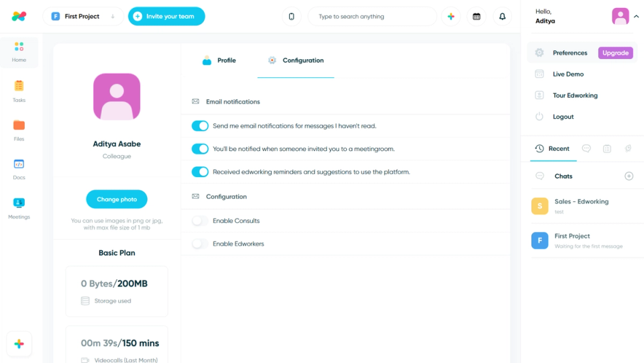The image size is (644, 363).
Task: Click the Upgrade button
Action: [615, 53]
